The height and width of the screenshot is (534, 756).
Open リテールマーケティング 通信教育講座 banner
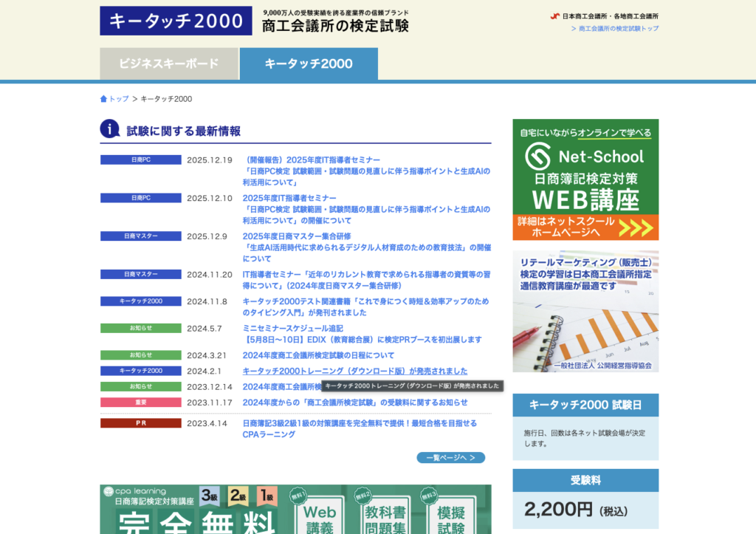pos(585,311)
